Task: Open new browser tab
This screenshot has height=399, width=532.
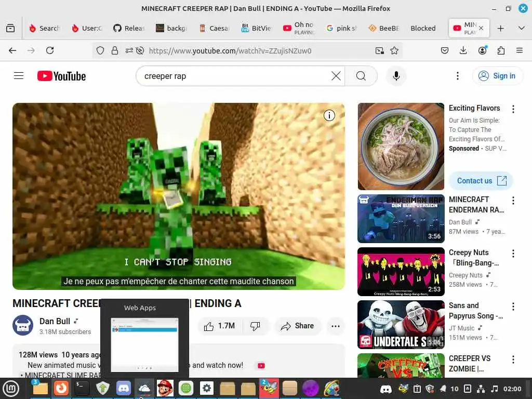Action: pos(500,28)
